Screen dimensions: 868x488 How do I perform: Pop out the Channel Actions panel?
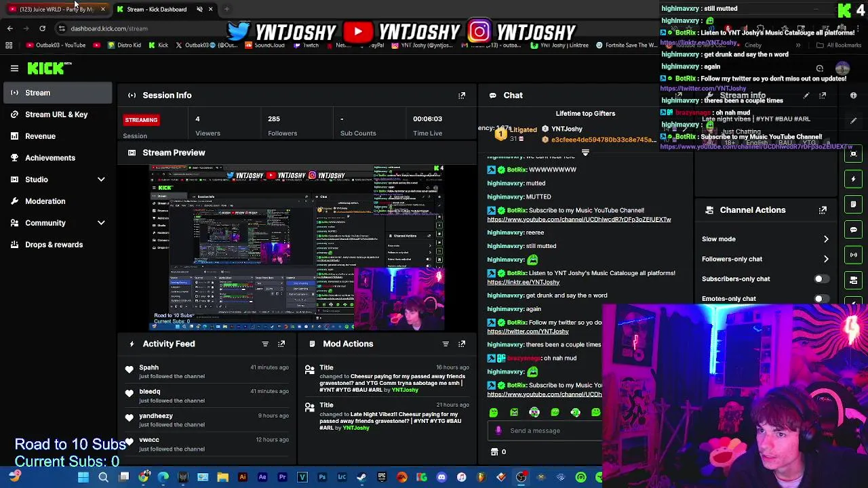click(x=823, y=210)
